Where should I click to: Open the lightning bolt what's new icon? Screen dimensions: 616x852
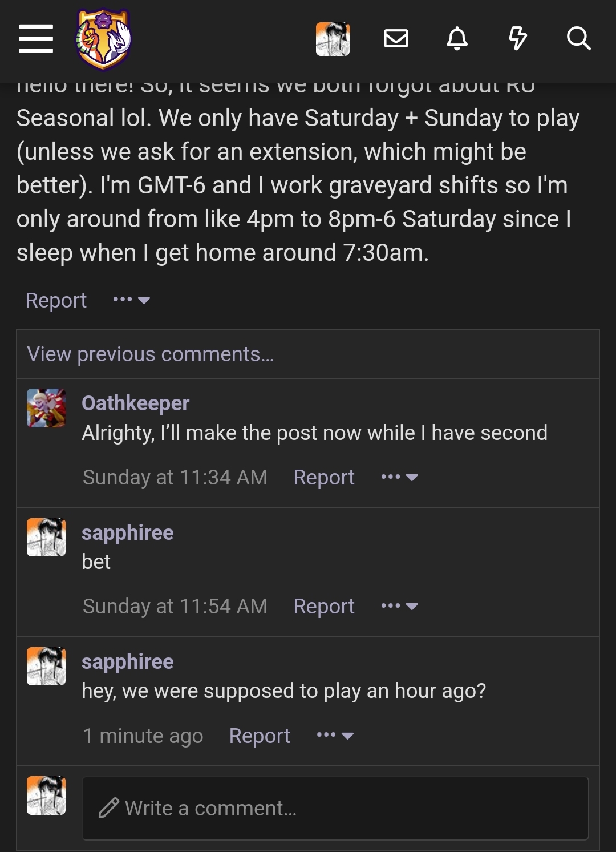point(517,39)
